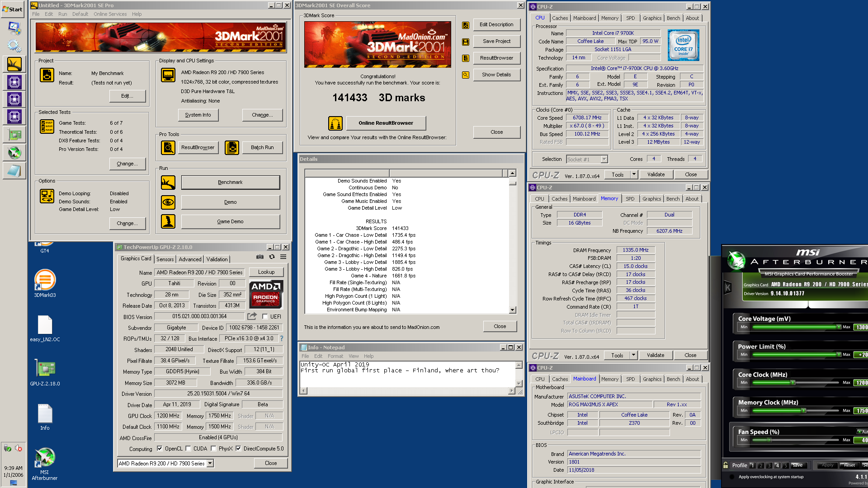Screen dimensions: 868x488
Task: Click the Display and CPU Settings monitor icon
Action: tap(168, 75)
